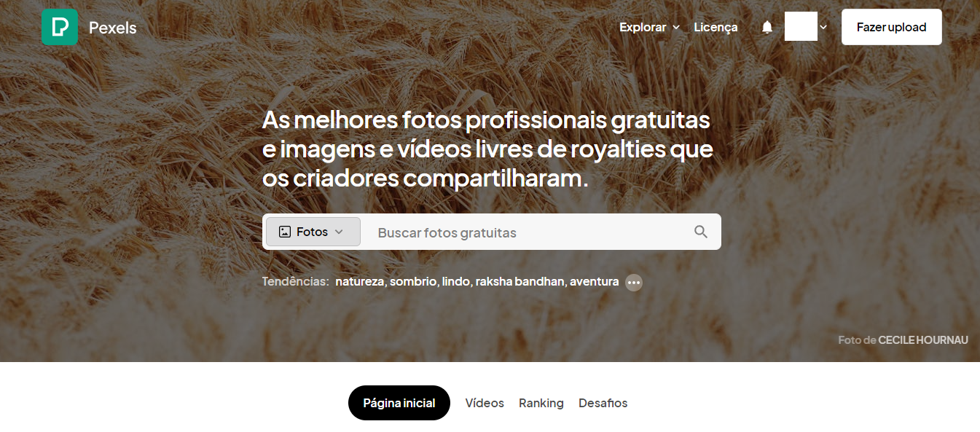Expand the Explorar dropdown menu

click(644, 27)
